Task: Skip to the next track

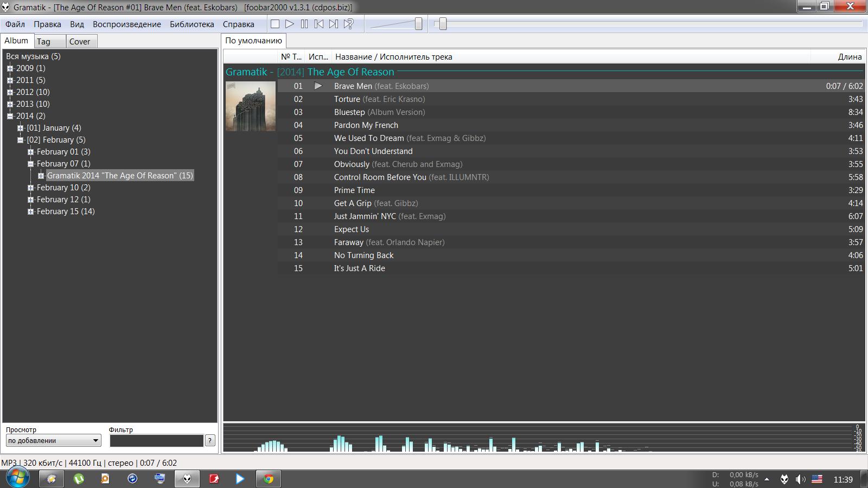Action: (x=334, y=24)
